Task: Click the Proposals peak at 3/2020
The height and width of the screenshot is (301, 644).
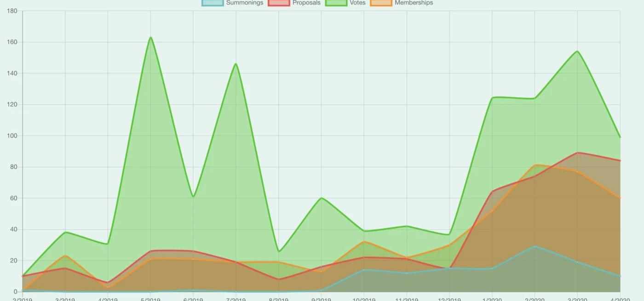Action: (x=577, y=153)
